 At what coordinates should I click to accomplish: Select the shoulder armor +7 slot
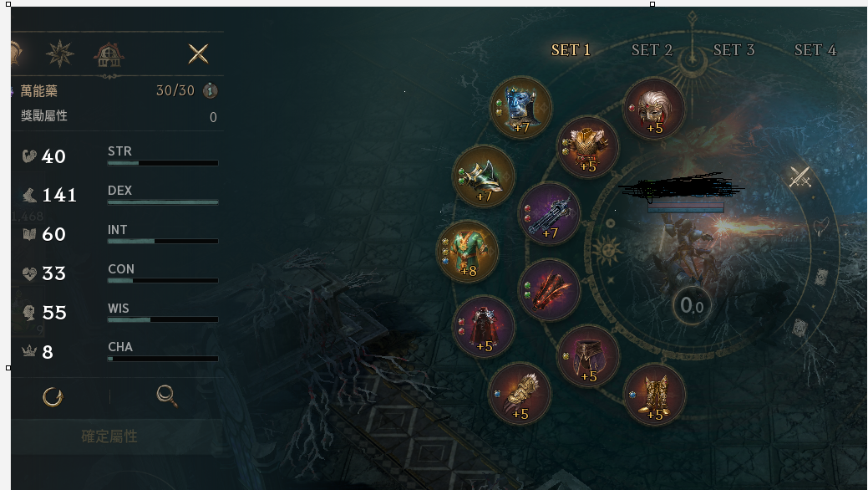[x=484, y=176]
